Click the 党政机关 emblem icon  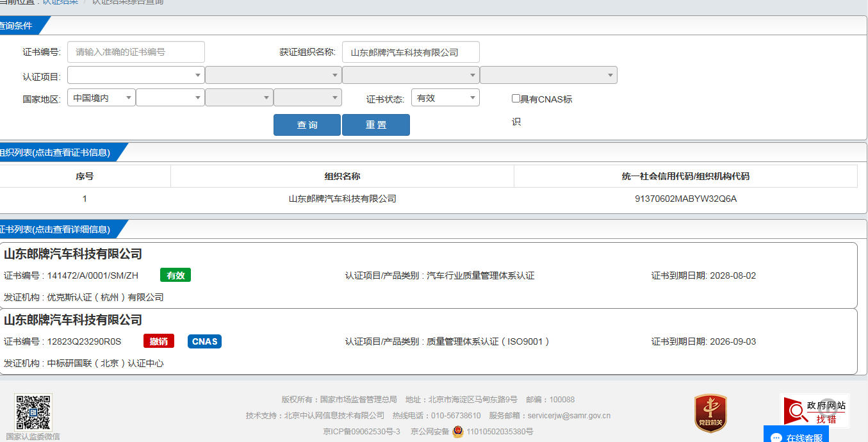(710, 413)
